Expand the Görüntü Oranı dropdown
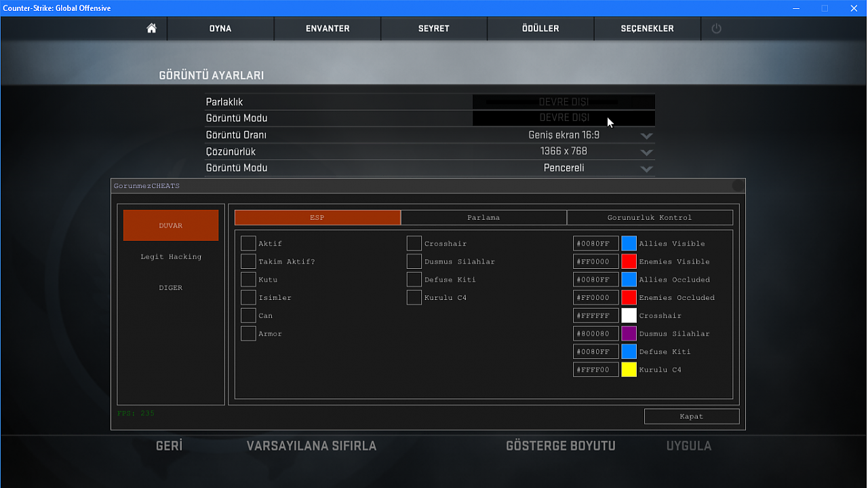The width and height of the screenshot is (868, 488). pyautogui.click(x=646, y=136)
